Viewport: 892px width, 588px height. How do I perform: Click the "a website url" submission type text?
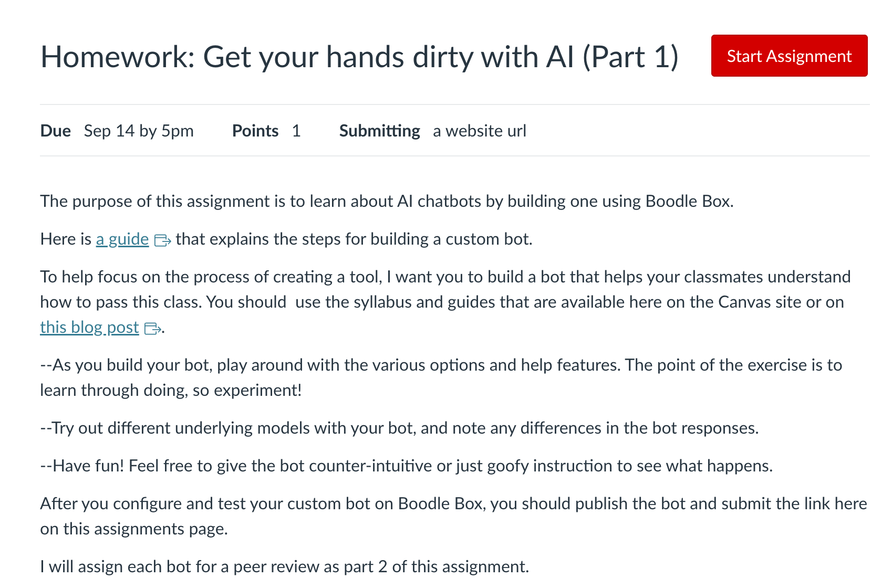pos(480,131)
